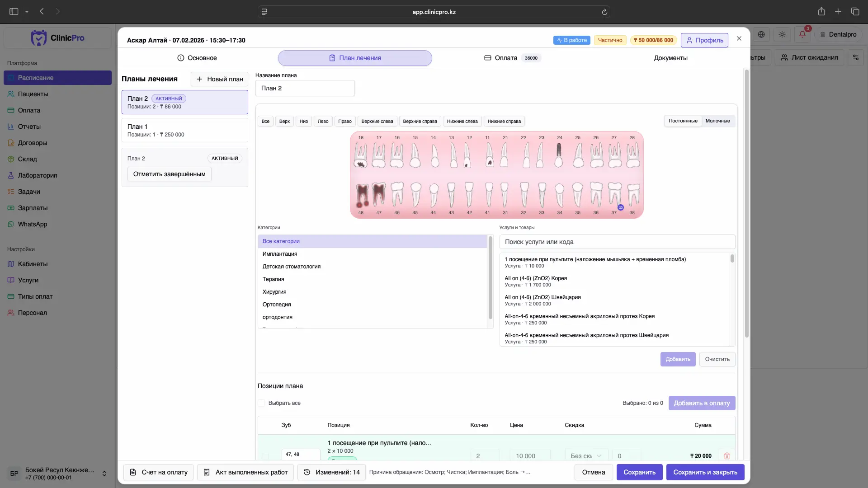
Task: Click the Услуги book icon
Action: click(x=11, y=280)
